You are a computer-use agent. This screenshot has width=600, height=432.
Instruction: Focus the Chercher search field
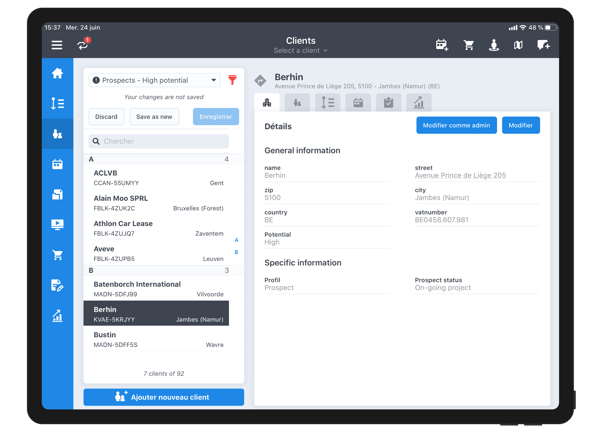pyautogui.click(x=158, y=141)
